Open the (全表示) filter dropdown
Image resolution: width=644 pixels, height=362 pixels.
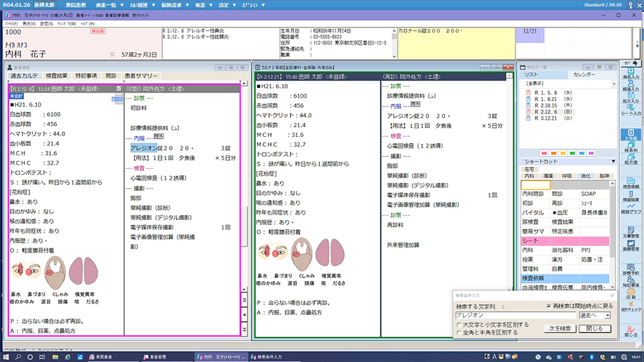coord(568,83)
